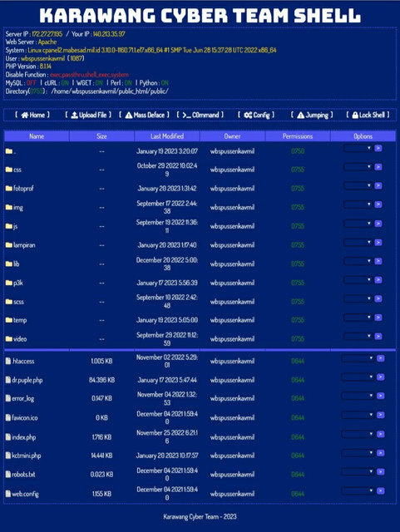Screen dimensions: 400x532
Task: Click the robots.txt file icon
Action: point(8,475)
